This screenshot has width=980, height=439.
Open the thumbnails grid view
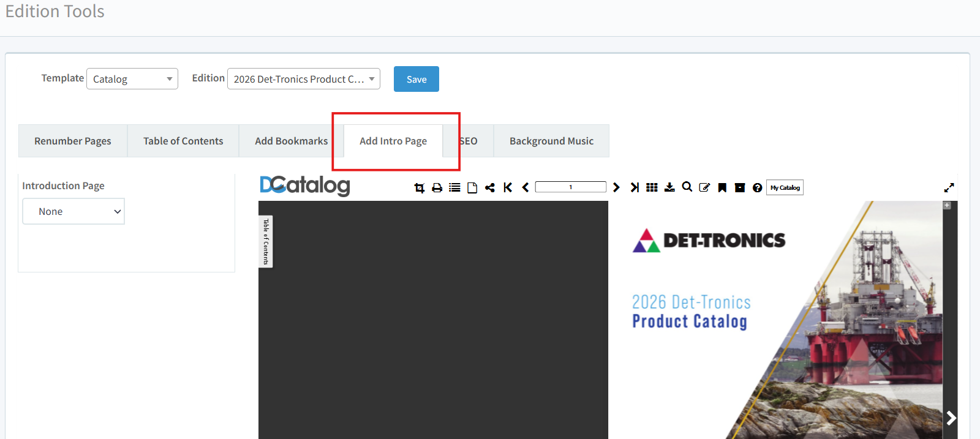coord(652,187)
